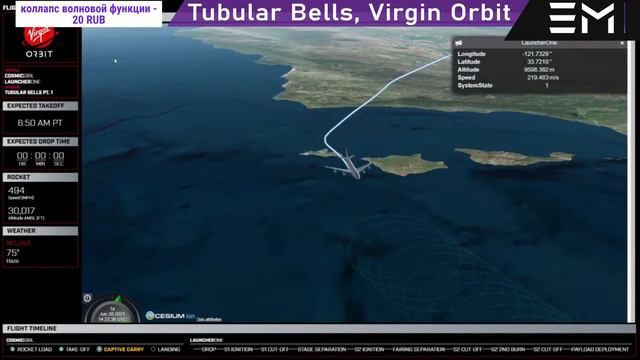Screen dimensions: 640x360
Task: Click the Drop stage in LauncherOne timeline
Action: 209,349
